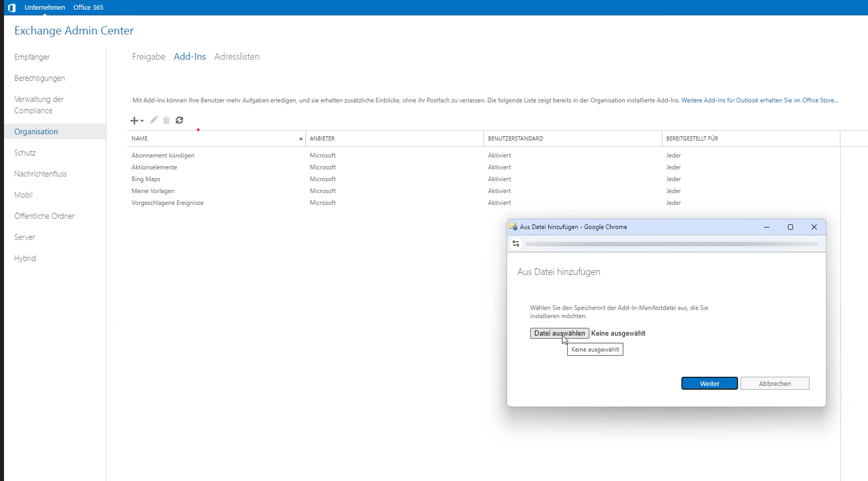Sort by the BEREITGESTELLT FÜR column header
Screen dimensions: 868x481
pyautogui.click(x=751, y=138)
